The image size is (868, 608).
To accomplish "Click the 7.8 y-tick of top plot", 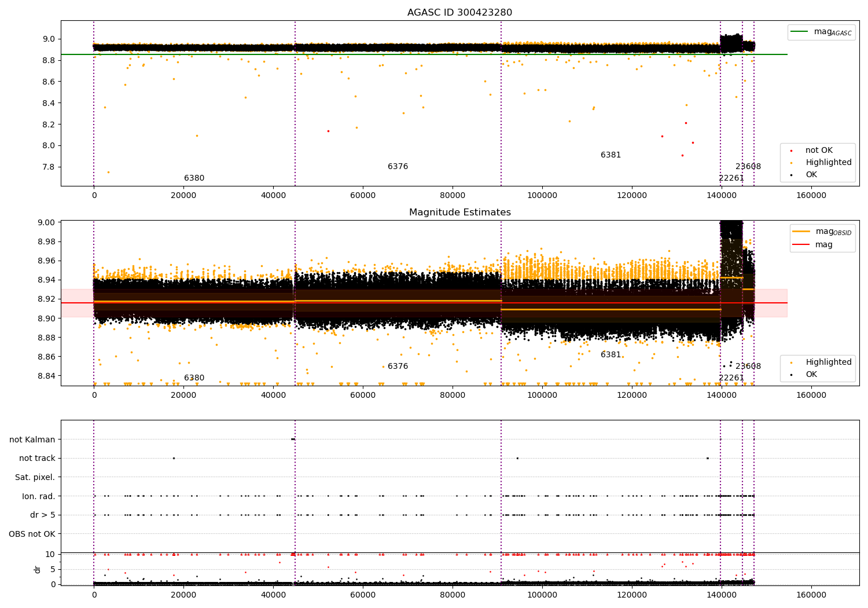I will 49,167.
